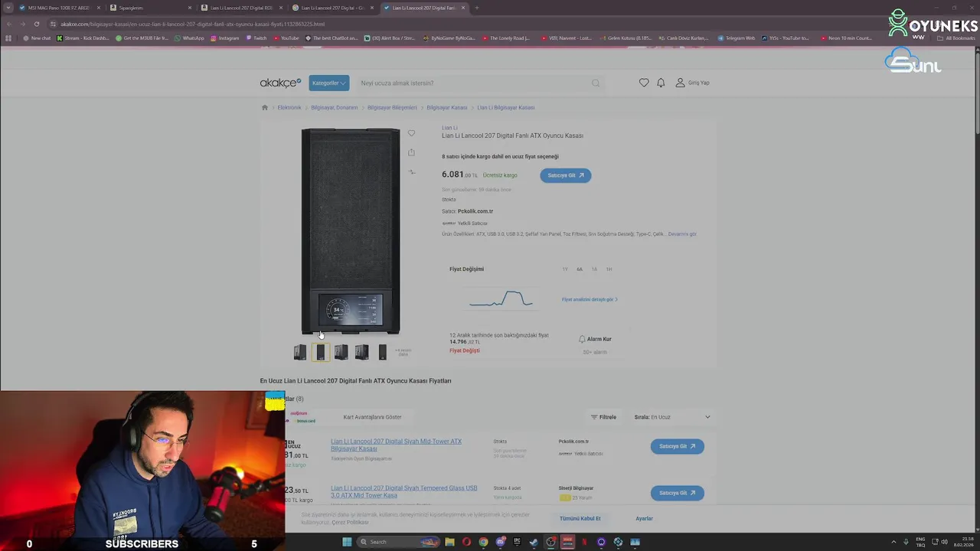Select 1Y price history range
This screenshot has height=551, width=980.
[x=565, y=269]
